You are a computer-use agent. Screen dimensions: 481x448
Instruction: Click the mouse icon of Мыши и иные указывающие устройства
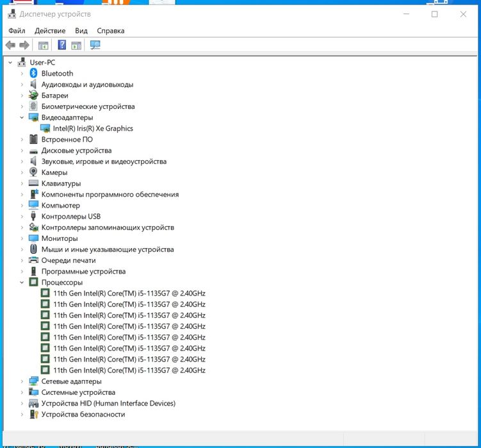click(33, 249)
